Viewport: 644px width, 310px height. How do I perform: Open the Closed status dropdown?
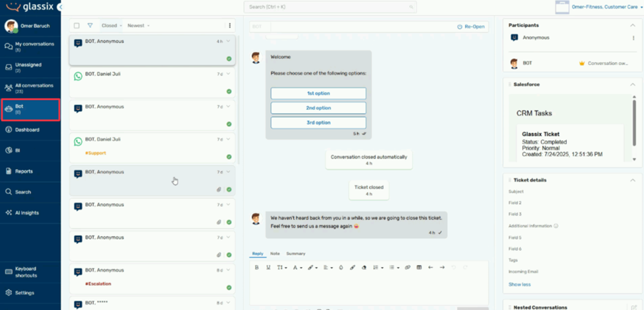coord(112,26)
